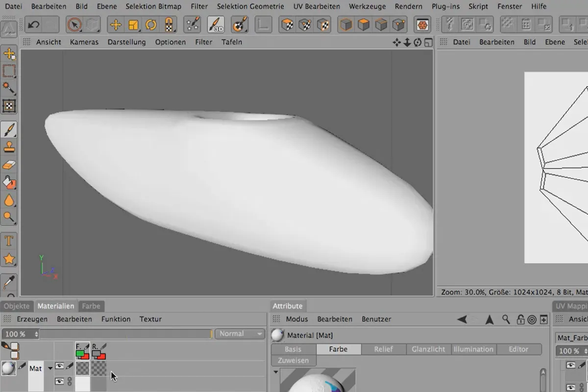The height and width of the screenshot is (392, 588).
Task: Select the Eraser tool
Action: (9, 165)
